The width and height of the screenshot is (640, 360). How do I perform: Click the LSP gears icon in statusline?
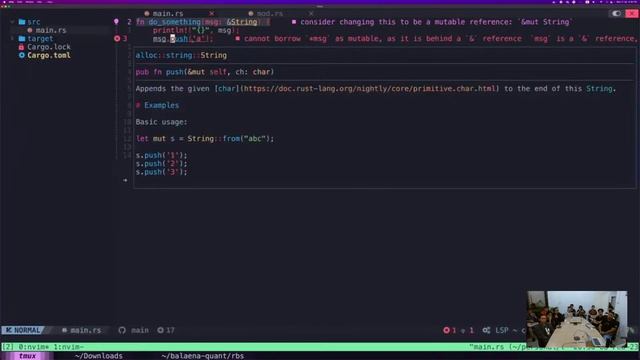pyautogui.click(x=486, y=330)
